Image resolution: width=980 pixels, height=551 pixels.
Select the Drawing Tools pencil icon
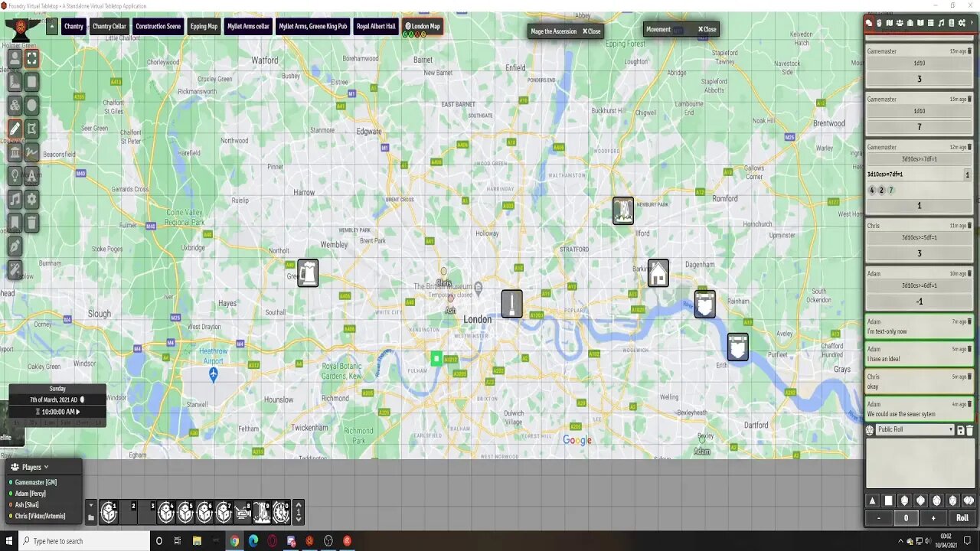pos(15,129)
